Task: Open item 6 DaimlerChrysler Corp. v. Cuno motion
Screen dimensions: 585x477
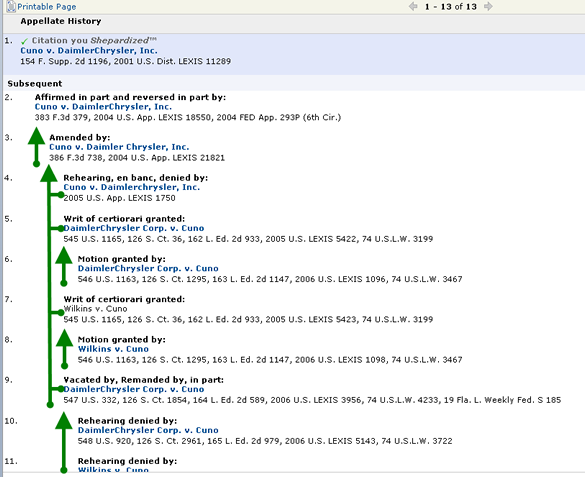Action: [148, 269]
